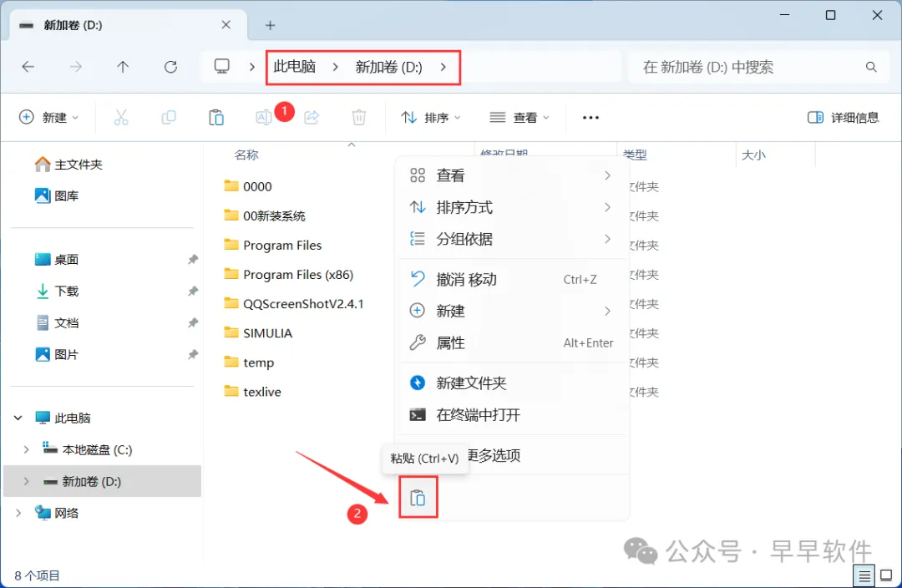Unpin 下载 with its pin icon
Image resolution: width=902 pixels, height=588 pixels.
tap(193, 291)
